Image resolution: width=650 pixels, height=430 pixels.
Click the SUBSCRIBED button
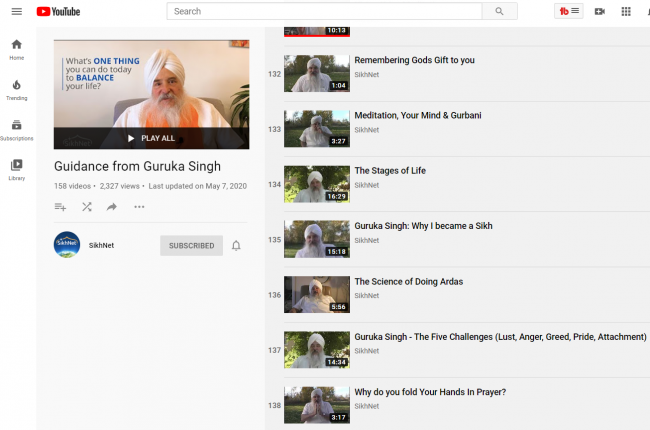(191, 245)
